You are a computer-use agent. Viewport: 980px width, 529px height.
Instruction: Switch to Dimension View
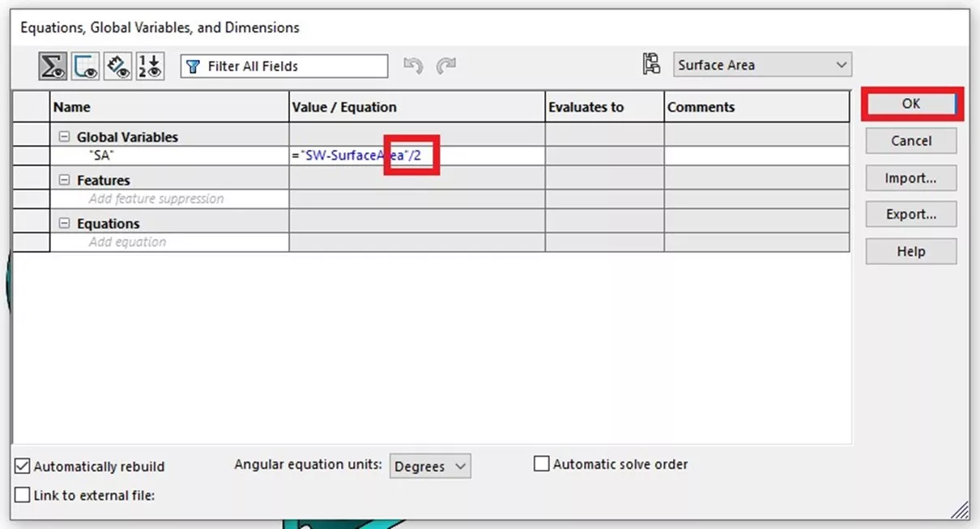coord(117,66)
